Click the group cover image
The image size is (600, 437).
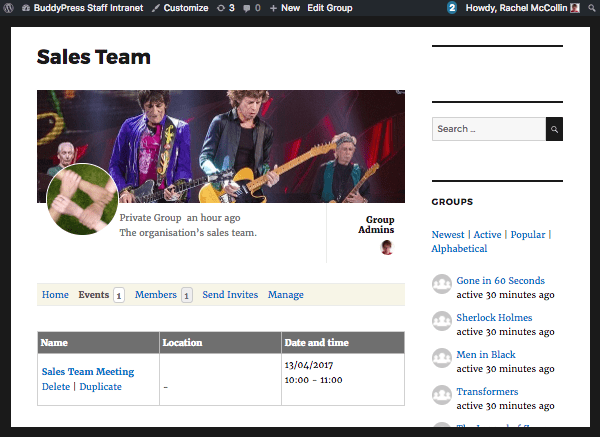tap(221, 146)
